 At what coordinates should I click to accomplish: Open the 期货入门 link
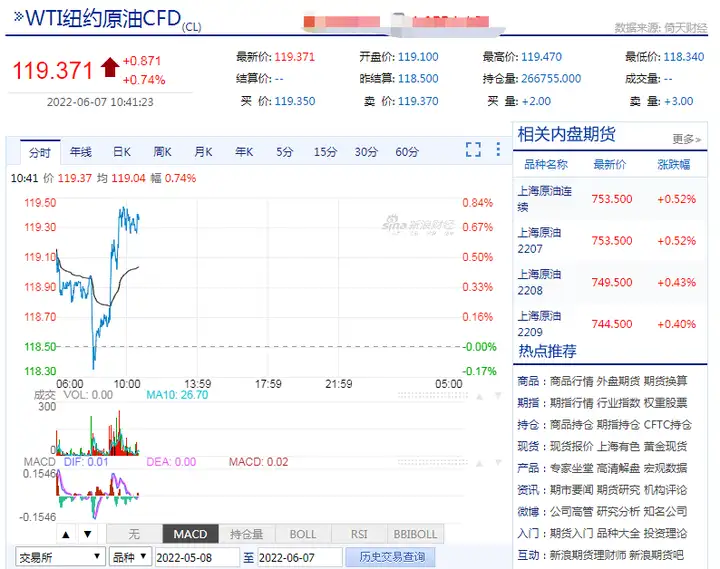point(572,533)
